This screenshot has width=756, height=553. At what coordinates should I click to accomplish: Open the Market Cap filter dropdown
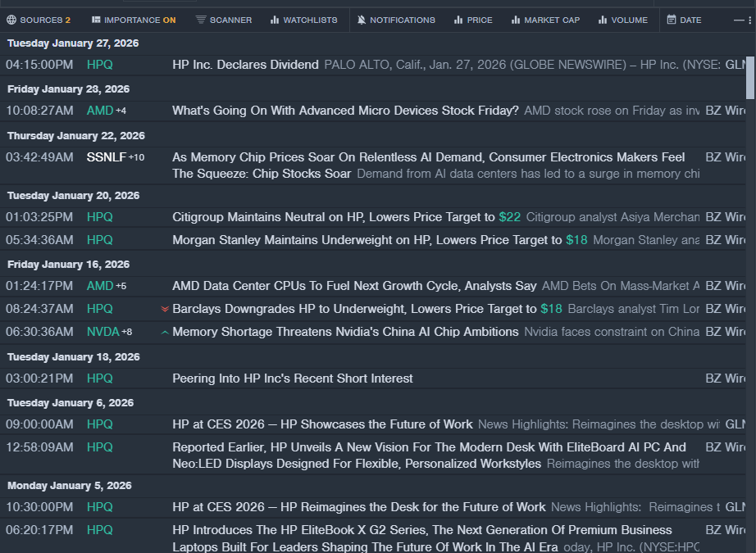tap(545, 20)
